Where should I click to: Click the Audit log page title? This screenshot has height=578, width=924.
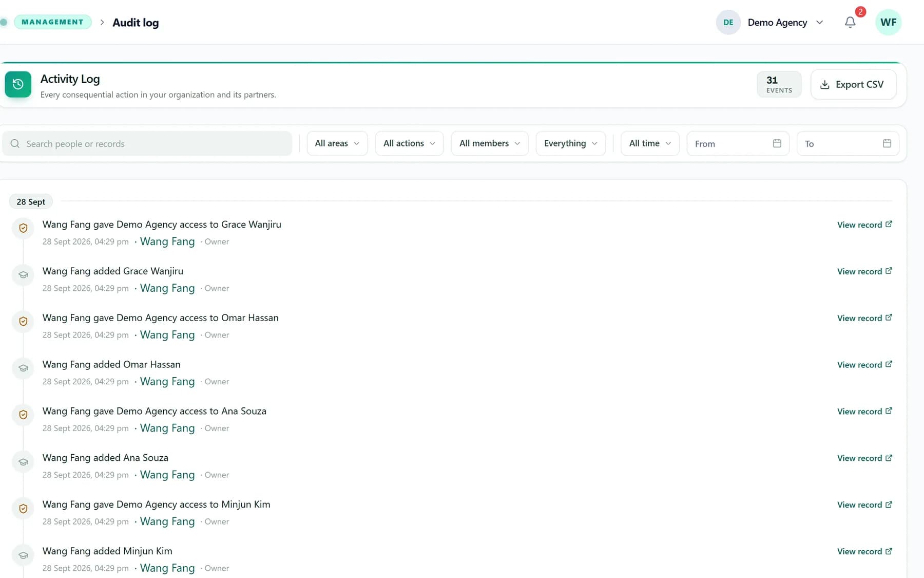pos(136,23)
